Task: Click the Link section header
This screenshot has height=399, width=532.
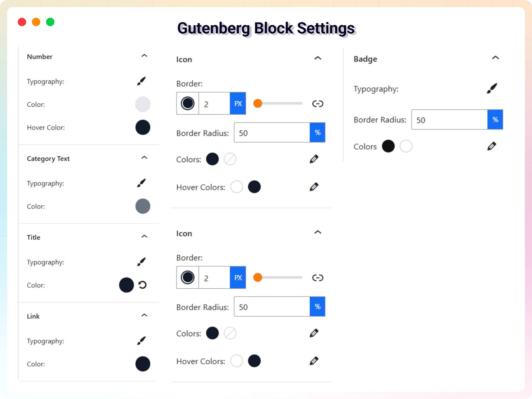Action: (x=33, y=316)
